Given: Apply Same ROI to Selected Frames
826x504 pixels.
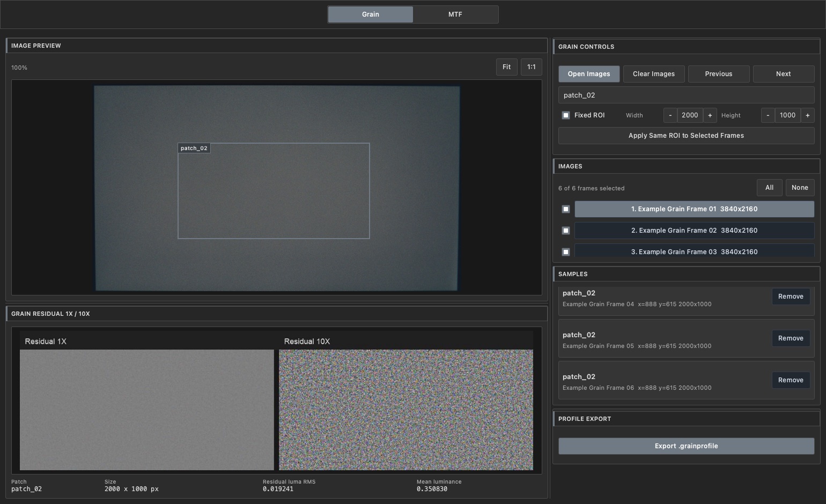Looking at the screenshot, I should point(687,136).
